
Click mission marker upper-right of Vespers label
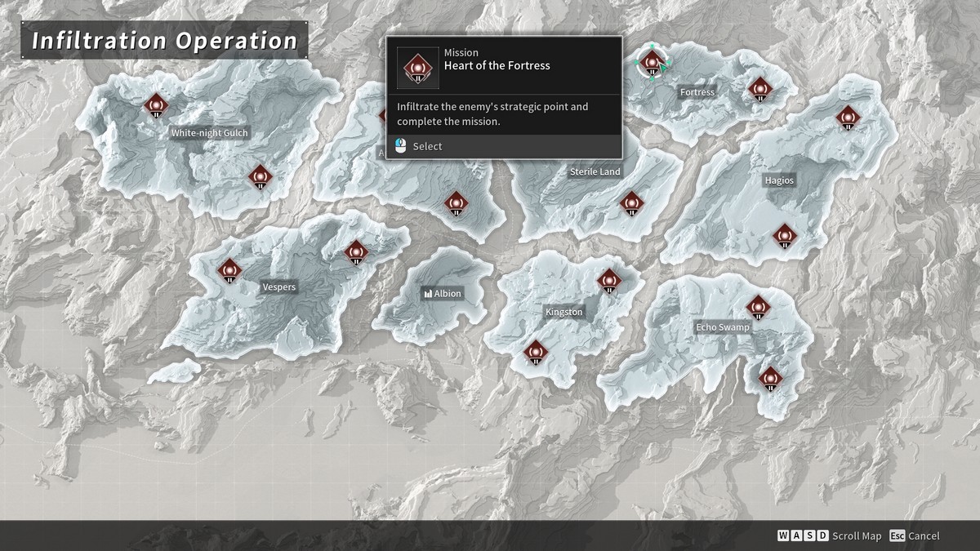(356, 252)
